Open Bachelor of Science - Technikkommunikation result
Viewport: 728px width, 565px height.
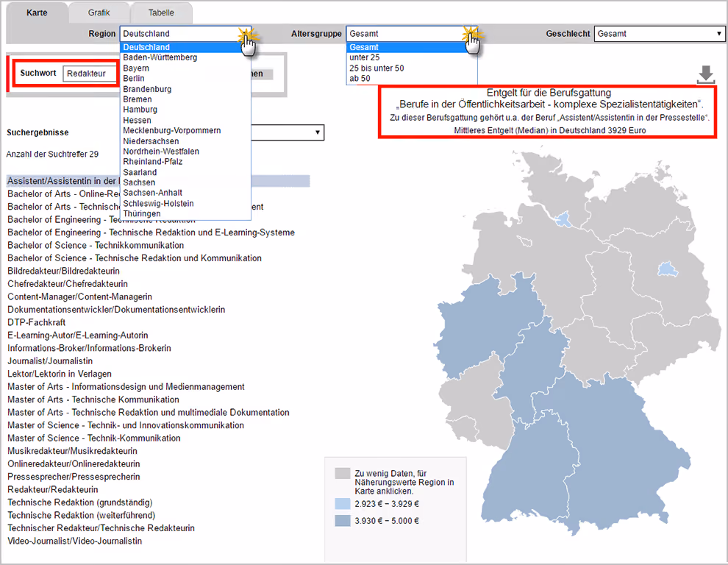point(96,245)
